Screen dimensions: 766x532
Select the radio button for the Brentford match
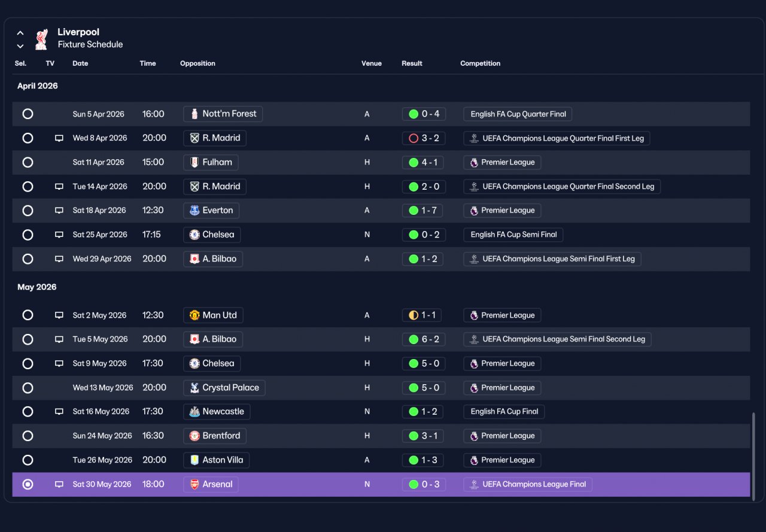[x=28, y=436]
